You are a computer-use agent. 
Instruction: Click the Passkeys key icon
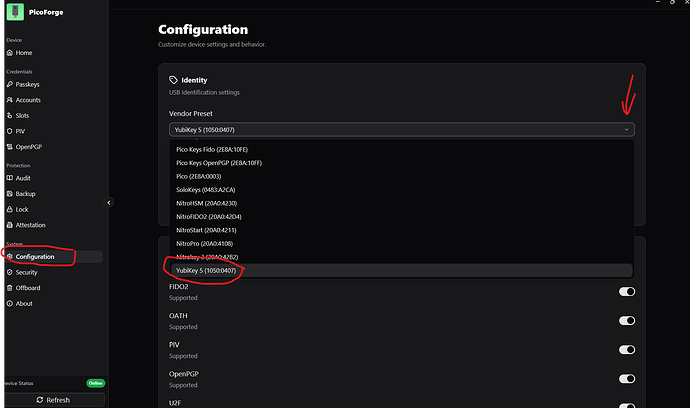10,84
